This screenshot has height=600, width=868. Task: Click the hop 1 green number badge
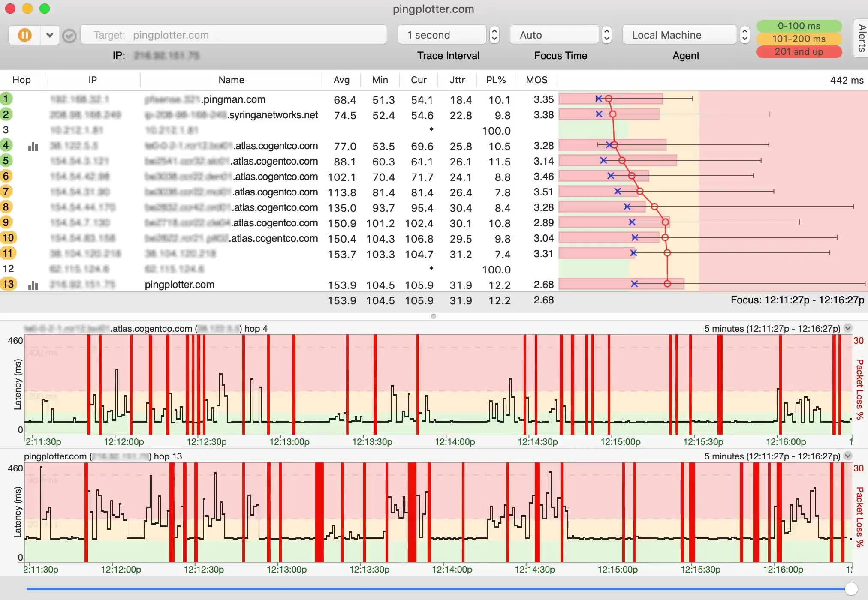coord(6,99)
